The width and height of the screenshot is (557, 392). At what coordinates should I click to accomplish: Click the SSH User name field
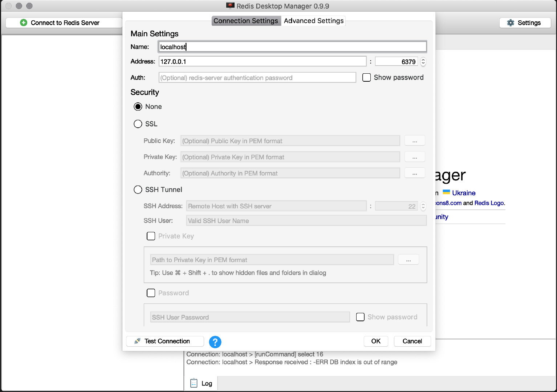click(x=306, y=221)
